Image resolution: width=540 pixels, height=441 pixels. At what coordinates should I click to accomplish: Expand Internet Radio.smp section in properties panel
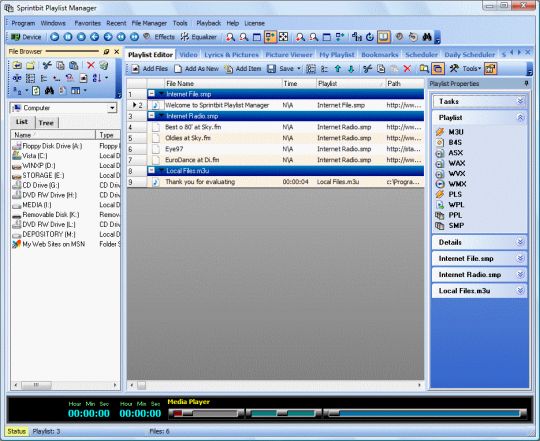(520, 275)
